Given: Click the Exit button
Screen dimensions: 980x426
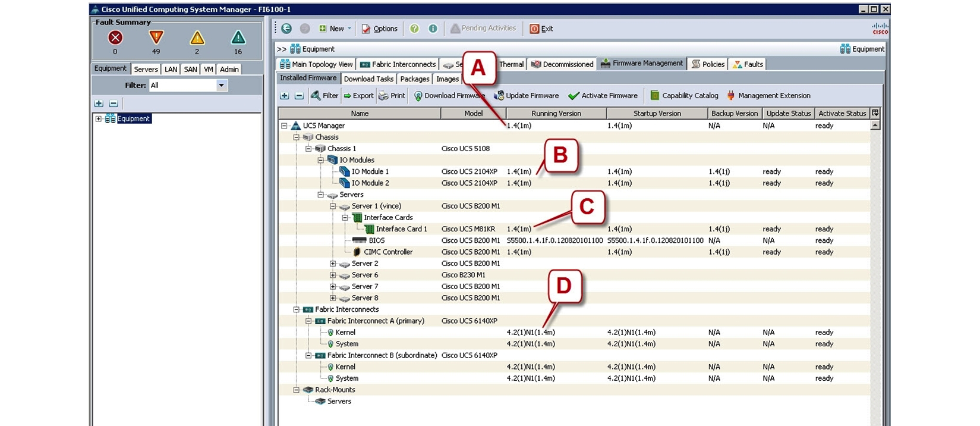Looking at the screenshot, I should (x=541, y=29).
